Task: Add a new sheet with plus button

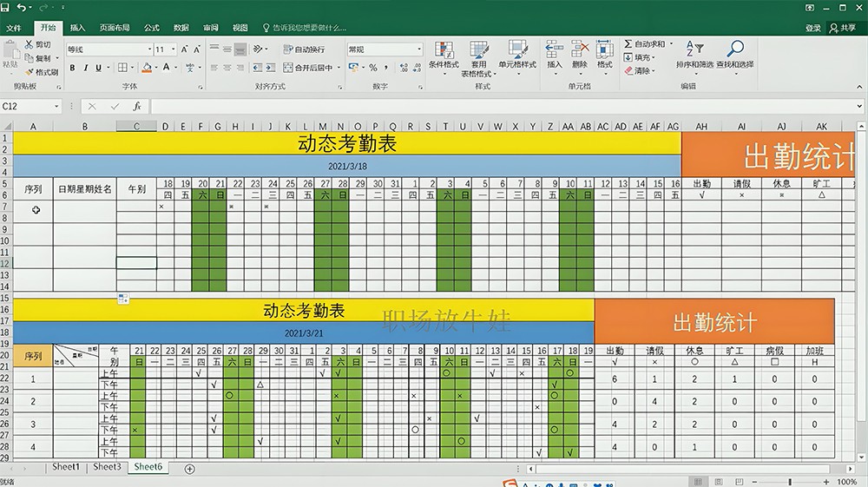Action: tap(189, 469)
